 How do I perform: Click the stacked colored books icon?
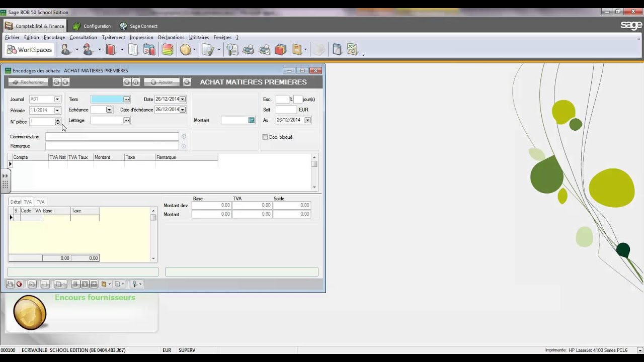point(168,50)
